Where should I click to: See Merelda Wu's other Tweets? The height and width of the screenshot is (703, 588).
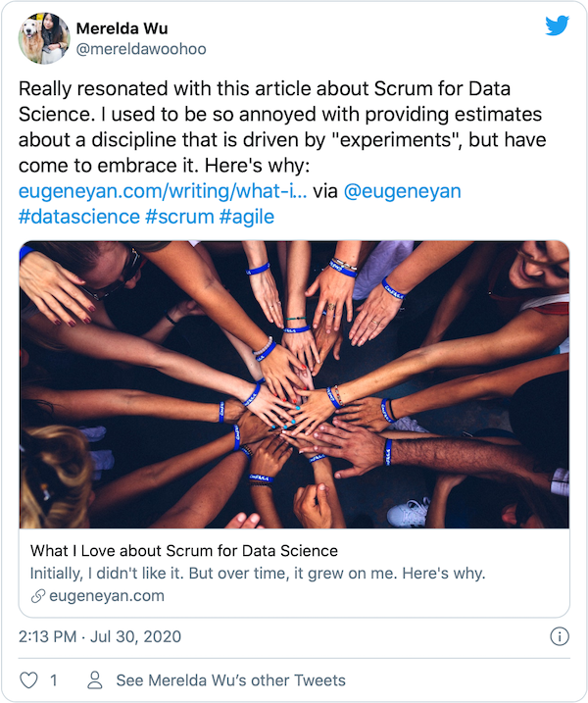click(x=230, y=679)
